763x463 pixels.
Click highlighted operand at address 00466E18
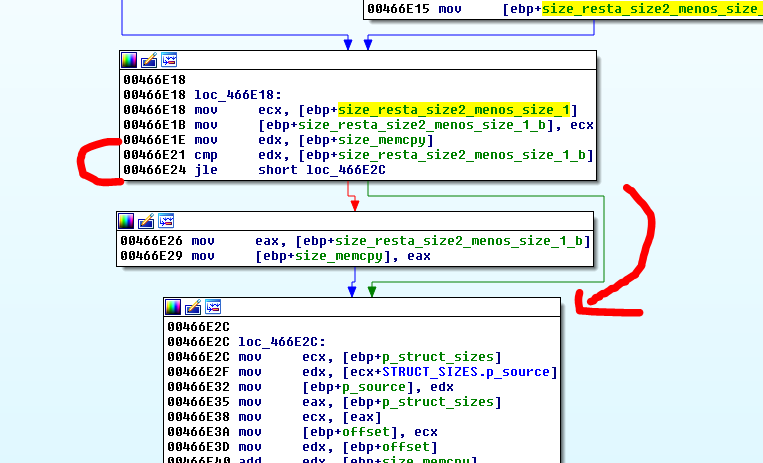point(455,110)
